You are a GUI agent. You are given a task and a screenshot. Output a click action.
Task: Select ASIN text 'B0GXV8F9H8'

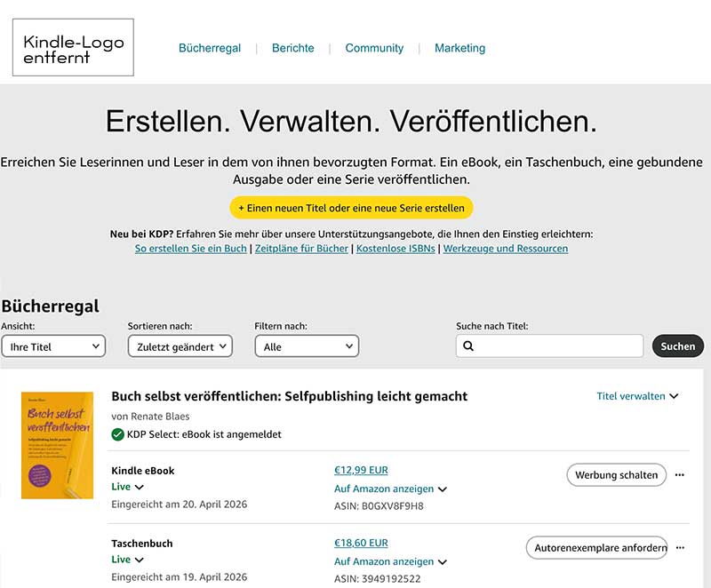(392, 506)
